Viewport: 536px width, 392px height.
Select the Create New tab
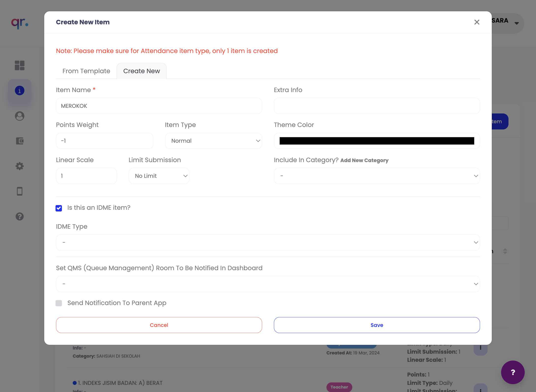pos(141,71)
